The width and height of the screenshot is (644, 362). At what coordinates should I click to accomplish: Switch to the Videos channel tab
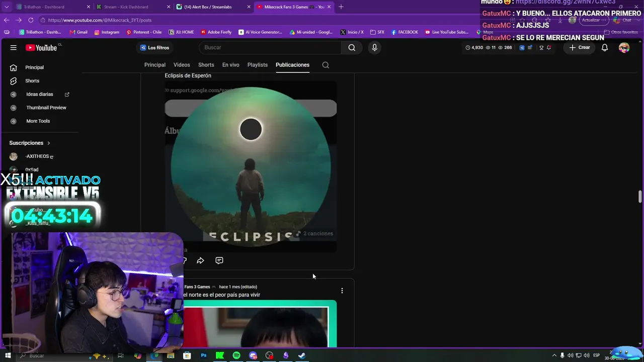point(182,65)
